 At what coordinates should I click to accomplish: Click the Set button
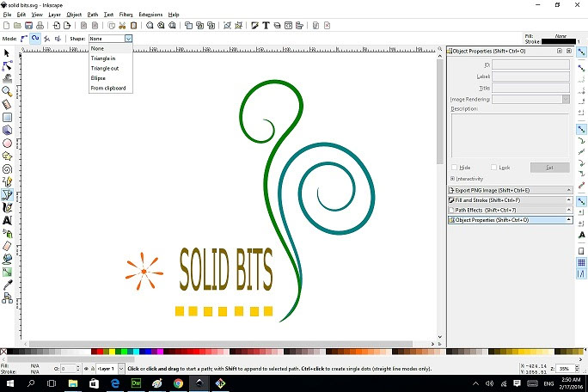click(x=550, y=168)
